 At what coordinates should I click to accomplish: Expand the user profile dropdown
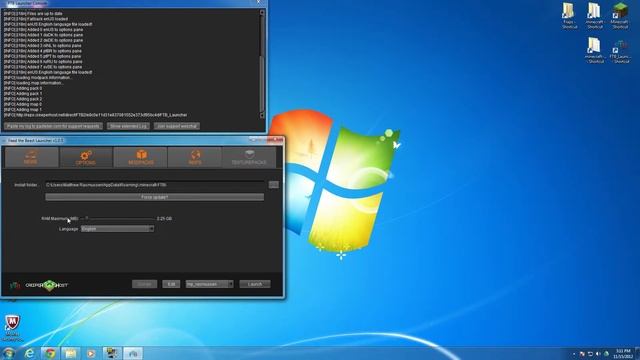coord(209,284)
